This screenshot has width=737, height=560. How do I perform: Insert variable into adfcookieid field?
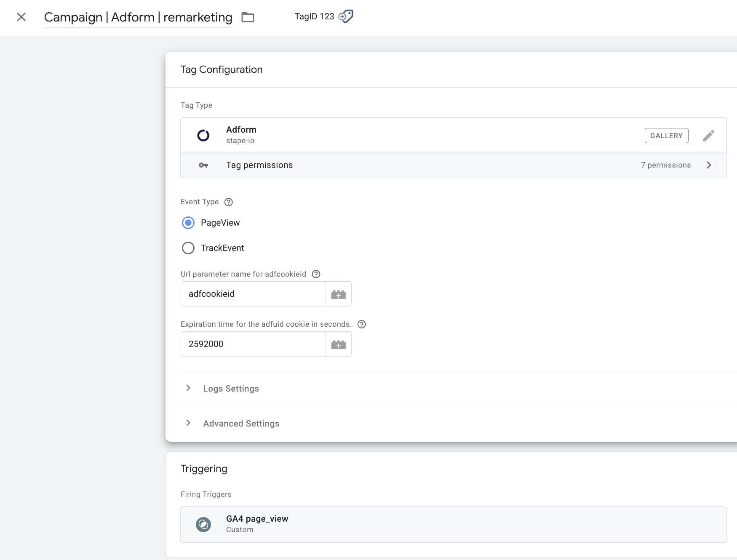point(339,294)
